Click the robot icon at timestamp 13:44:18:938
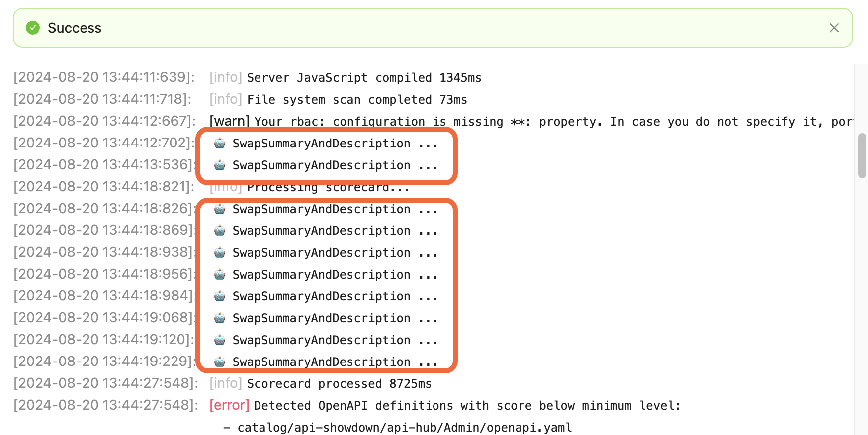This screenshot has height=435, width=868. click(220, 253)
